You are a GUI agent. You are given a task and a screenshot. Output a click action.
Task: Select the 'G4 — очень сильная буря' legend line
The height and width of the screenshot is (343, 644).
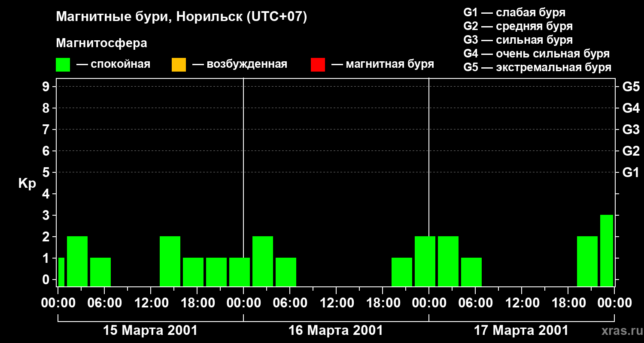coord(537,54)
